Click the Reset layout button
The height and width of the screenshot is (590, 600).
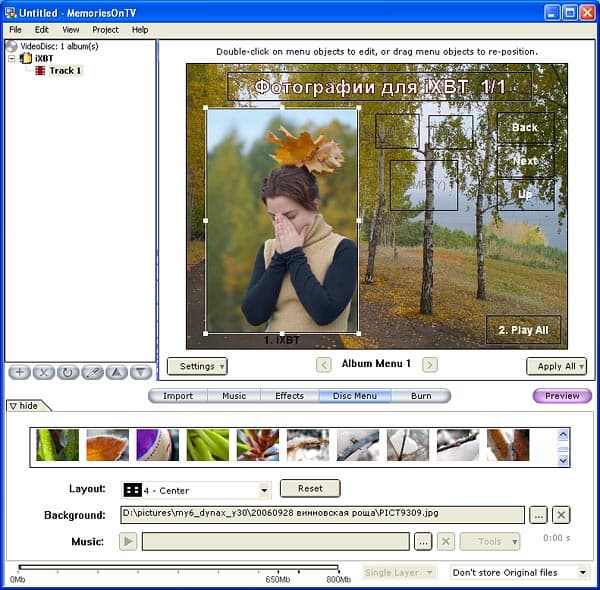click(x=310, y=488)
